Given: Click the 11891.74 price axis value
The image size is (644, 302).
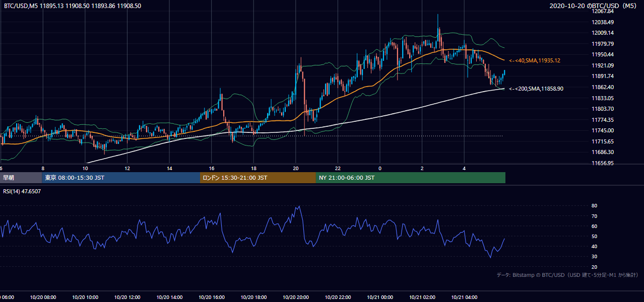Looking at the screenshot, I should 603,76.
